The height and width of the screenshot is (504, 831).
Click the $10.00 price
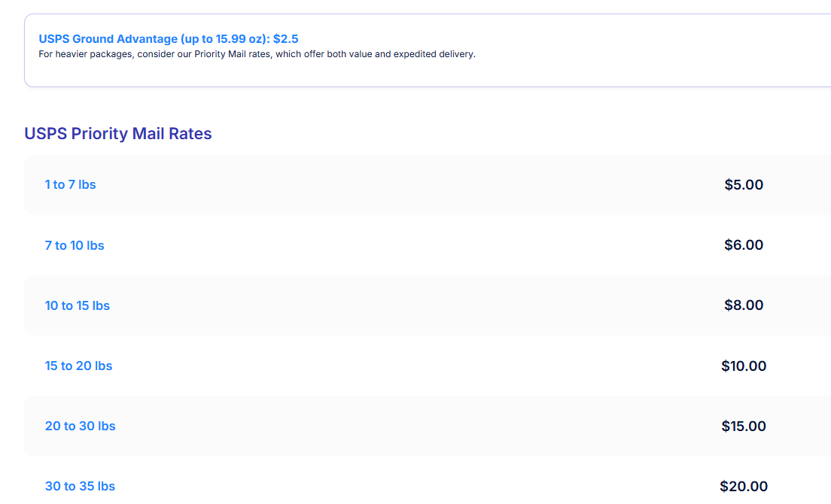point(744,366)
